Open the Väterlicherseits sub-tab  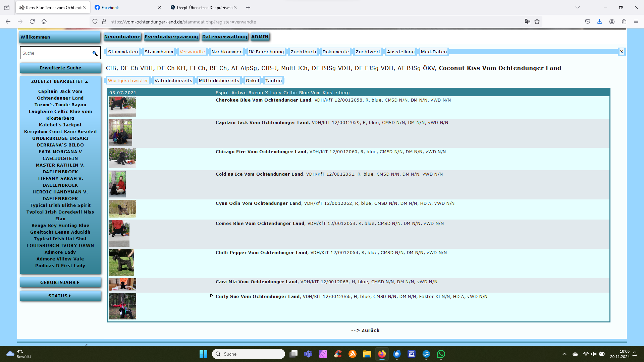173,80
